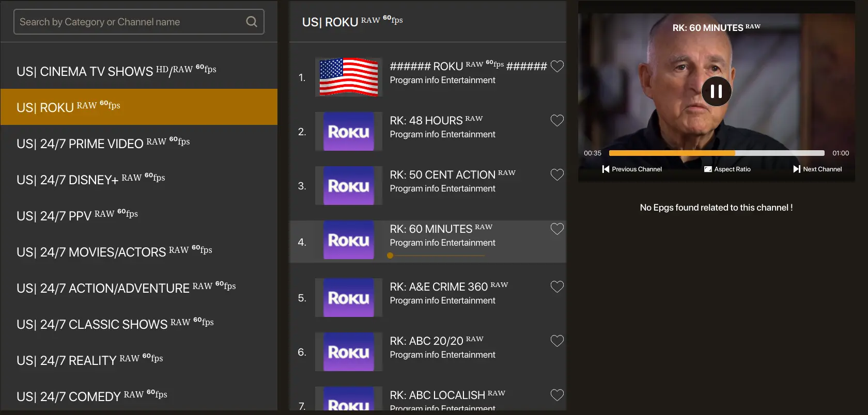Toggle favorite heart for RK: 50 CENT ACTION
This screenshot has width=868, height=415.
pyautogui.click(x=557, y=174)
